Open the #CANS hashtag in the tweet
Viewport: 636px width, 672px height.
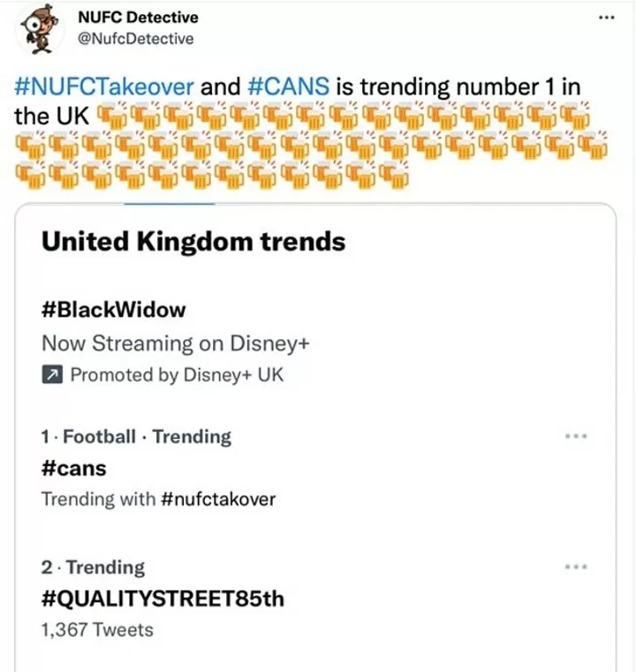[x=289, y=87]
